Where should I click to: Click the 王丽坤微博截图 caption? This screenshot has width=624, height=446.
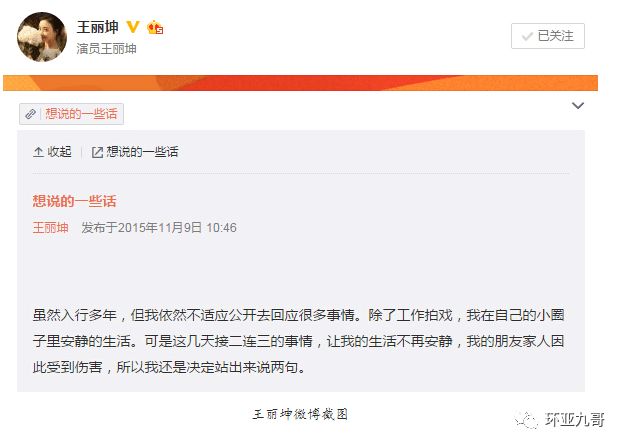click(x=300, y=415)
